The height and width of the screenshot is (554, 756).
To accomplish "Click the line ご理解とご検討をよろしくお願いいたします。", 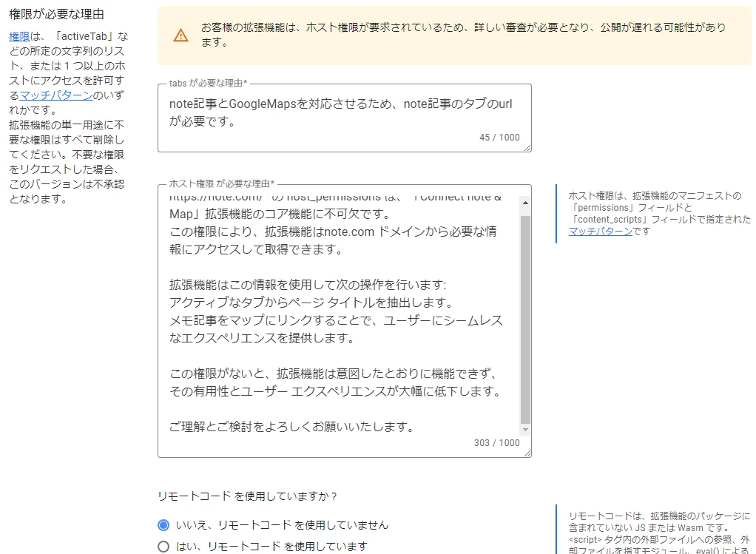I will 291,427.
